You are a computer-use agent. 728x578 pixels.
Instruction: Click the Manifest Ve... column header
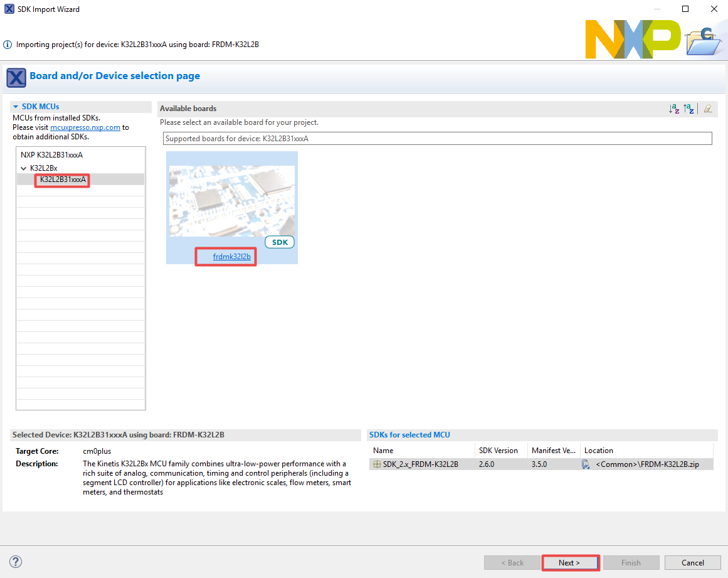554,451
